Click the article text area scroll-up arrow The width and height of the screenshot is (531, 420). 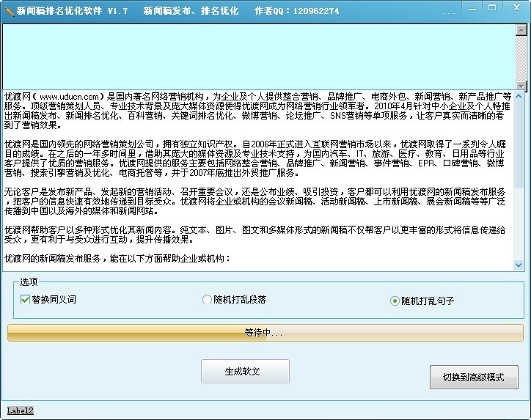(518, 97)
